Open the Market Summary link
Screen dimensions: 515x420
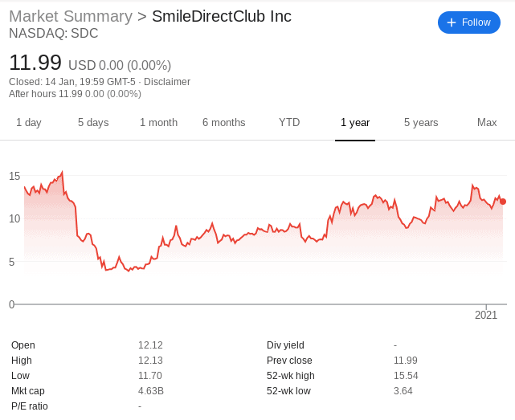point(71,16)
